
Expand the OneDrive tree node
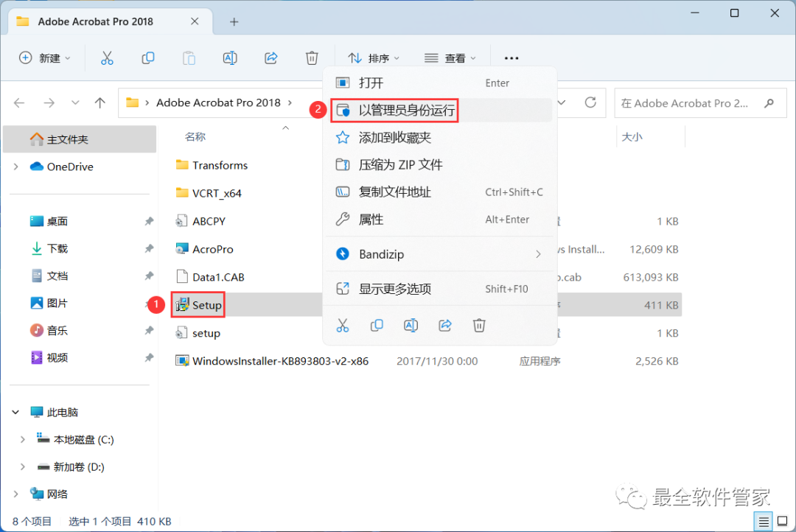point(15,167)
